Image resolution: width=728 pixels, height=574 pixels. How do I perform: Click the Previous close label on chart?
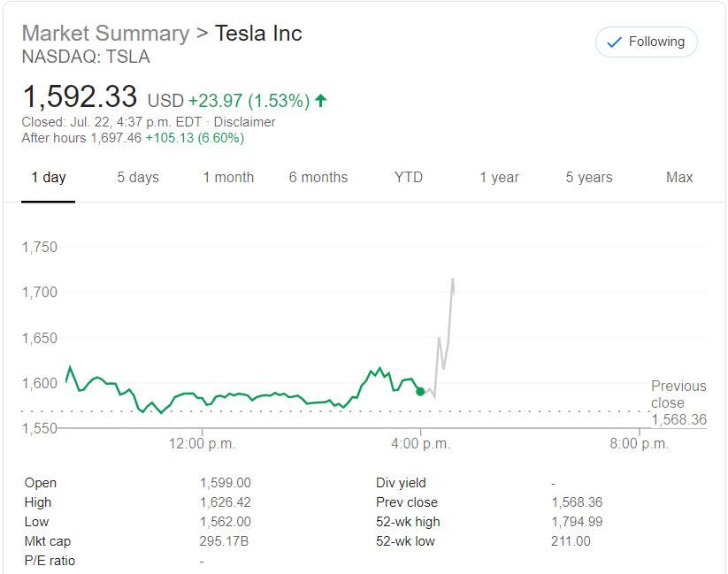(678, 394)
